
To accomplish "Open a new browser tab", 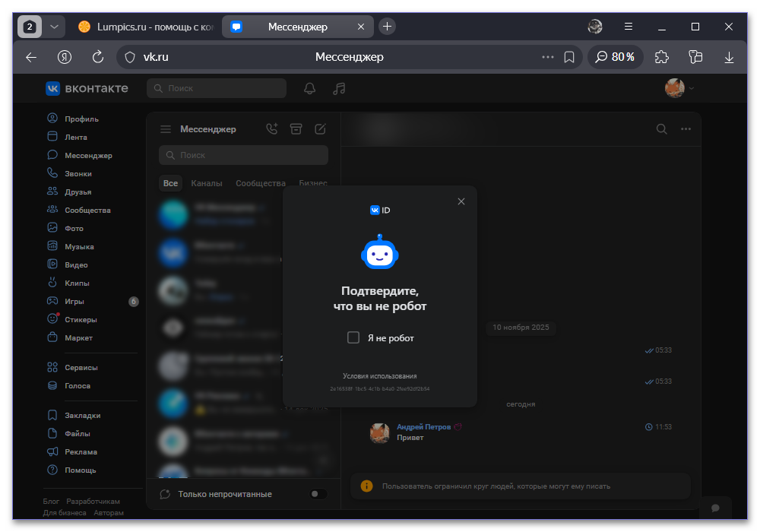I will pyautogui.click(x=387, y=26).
